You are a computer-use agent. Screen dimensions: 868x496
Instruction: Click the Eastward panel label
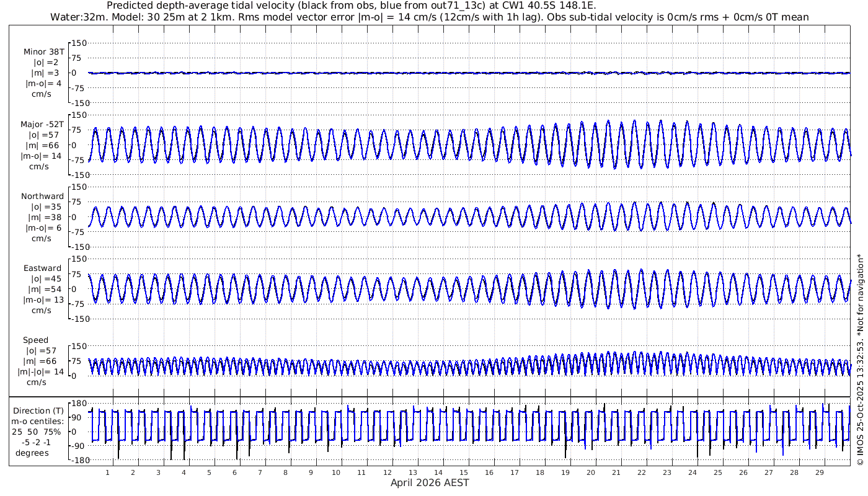point(42,268)
